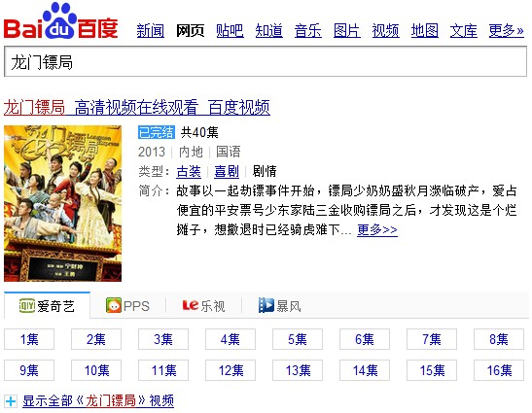Screen dimensions: 532x413
Task: Play episode 1集
Action: (x=29, y=339)
